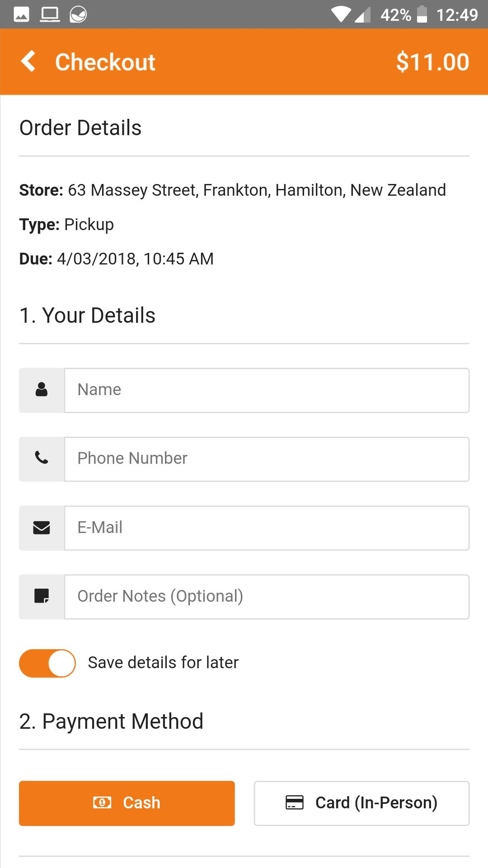Focus the Phone Number input field
Screen dimensions: 488x868
[x=267, y=459]
